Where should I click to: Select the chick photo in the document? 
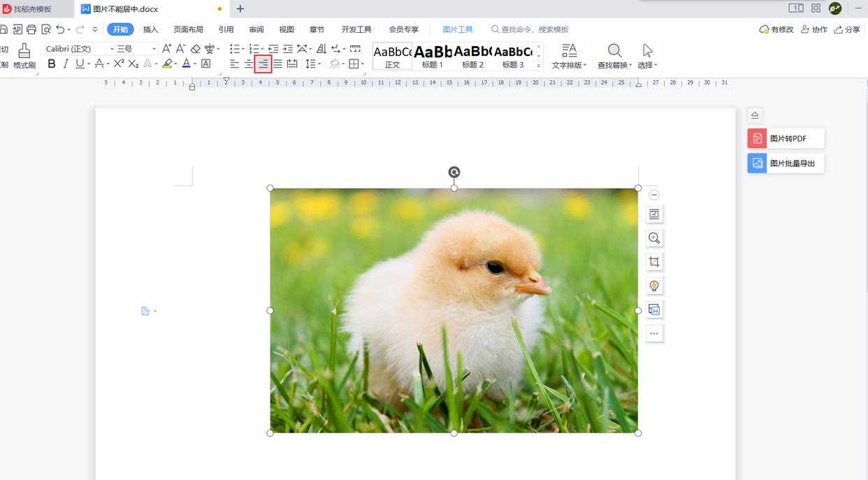coord(454,310)
